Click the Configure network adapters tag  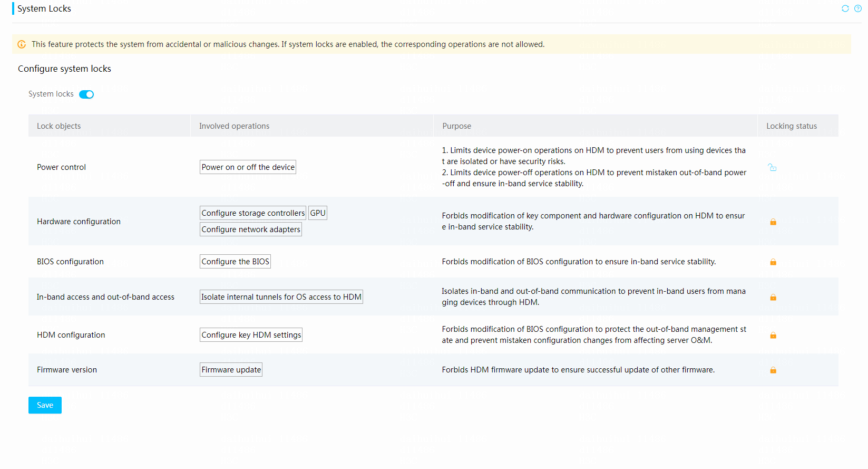(x=251, y=229)
